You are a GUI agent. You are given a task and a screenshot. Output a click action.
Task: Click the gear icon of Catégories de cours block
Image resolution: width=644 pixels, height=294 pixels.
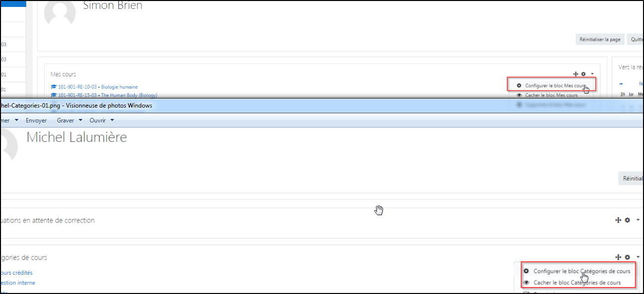(x=627, y=257)
